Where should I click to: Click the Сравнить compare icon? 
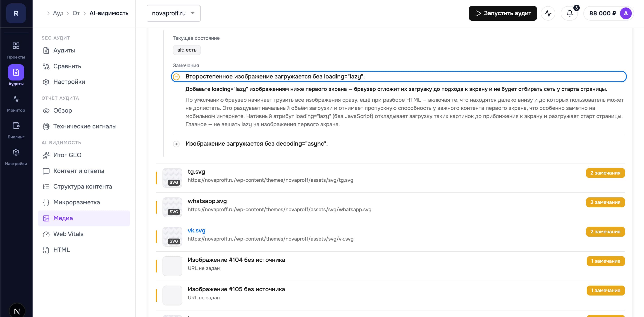[46, 66]
